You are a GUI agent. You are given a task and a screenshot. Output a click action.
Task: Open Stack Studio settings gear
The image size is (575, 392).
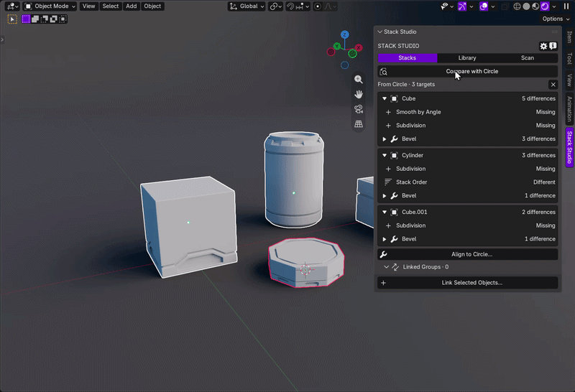tap(543, 46)
